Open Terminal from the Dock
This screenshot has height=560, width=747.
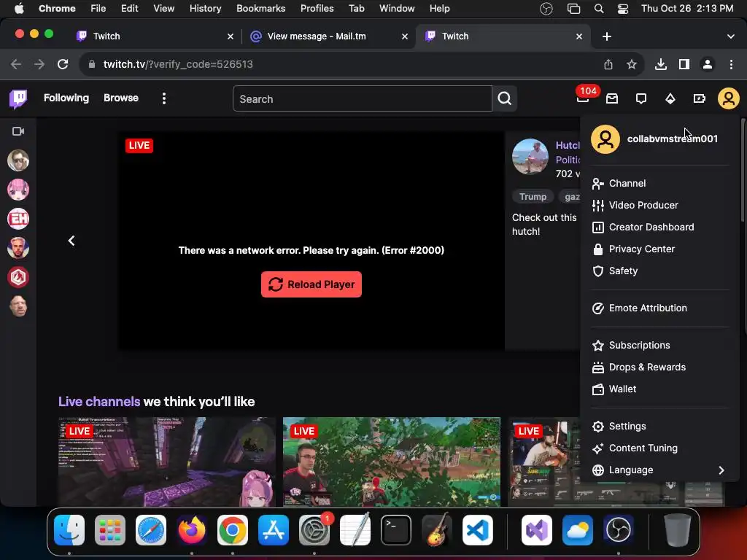(x=396, y=530)
